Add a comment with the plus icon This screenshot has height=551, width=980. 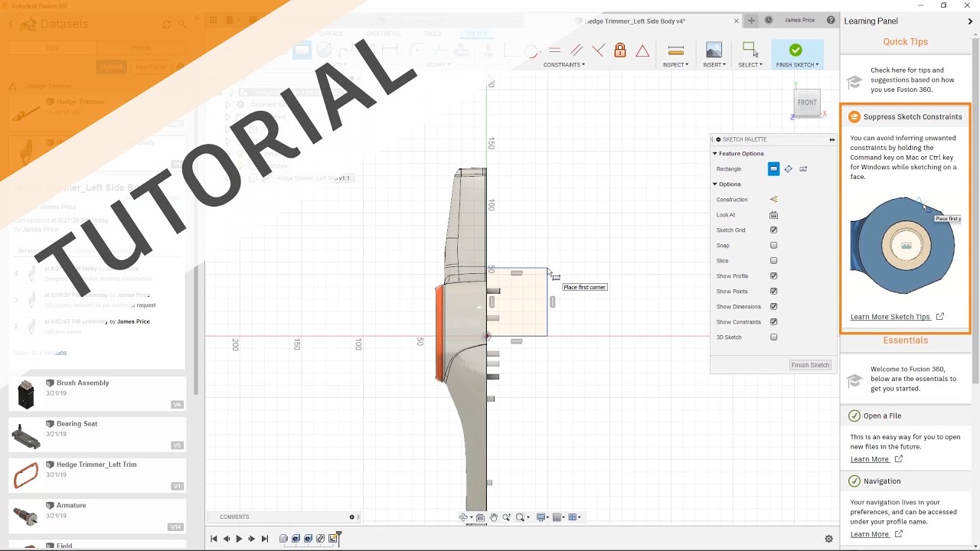click(x=352, y=517)
